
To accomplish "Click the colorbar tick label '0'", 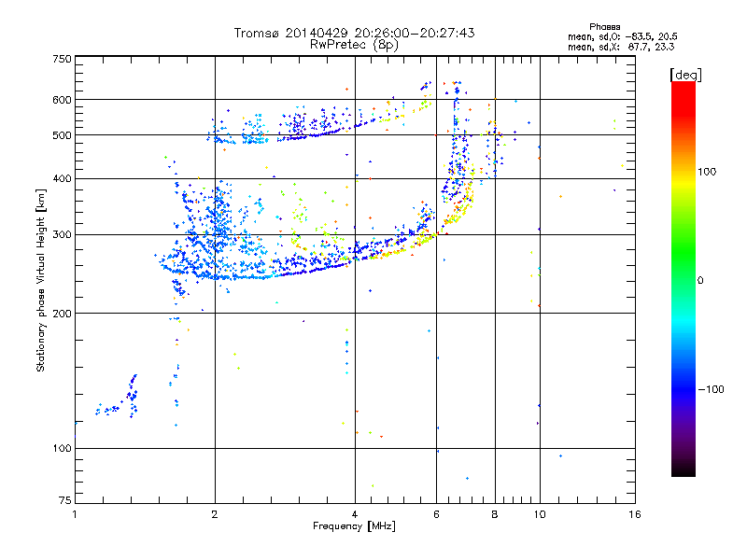I will click(700, 281).
